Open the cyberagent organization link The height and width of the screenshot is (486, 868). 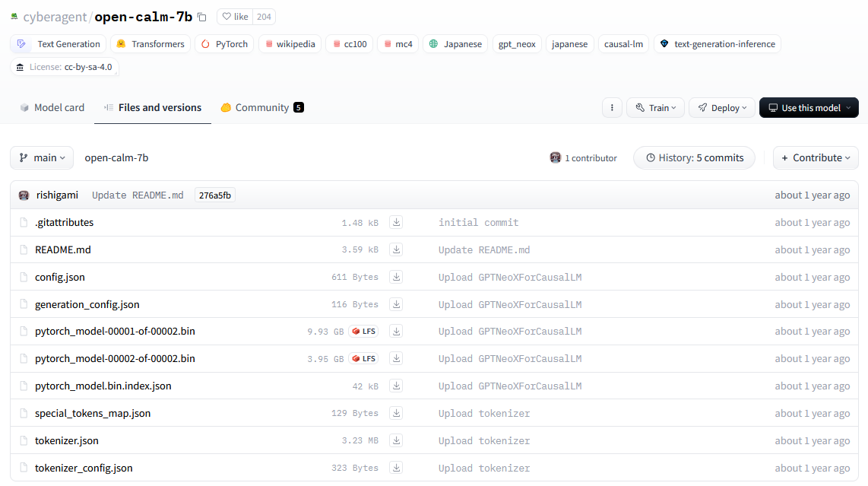point(55,17)
